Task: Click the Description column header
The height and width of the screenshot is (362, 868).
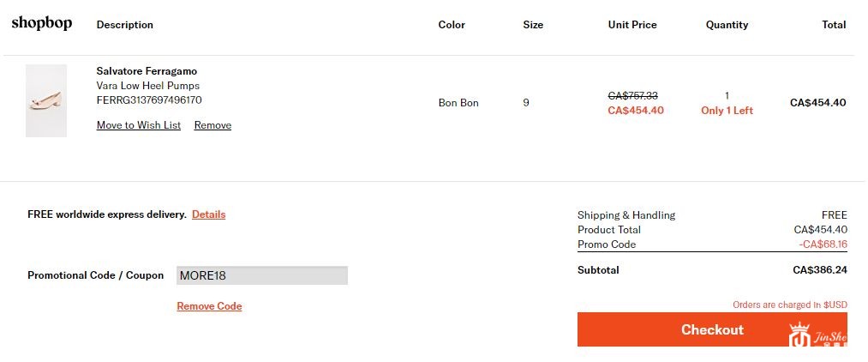Action: coord(125,25)
